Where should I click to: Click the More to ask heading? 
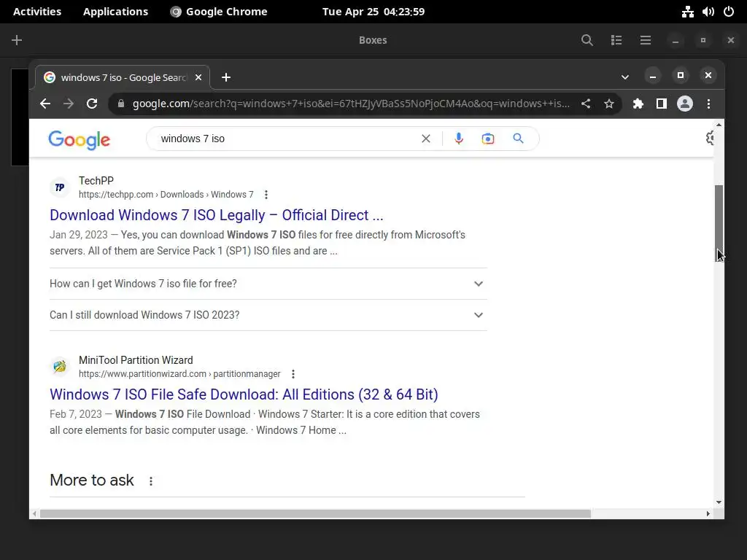(92, 481)
